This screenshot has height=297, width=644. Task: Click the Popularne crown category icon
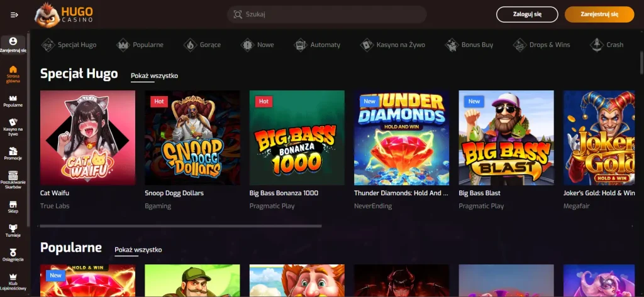click(x=123, y=45)
